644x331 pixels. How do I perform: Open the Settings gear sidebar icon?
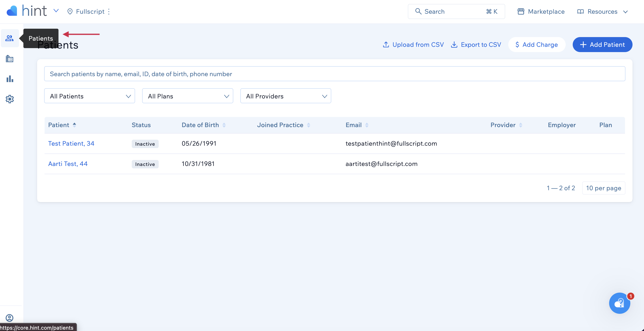9,99
